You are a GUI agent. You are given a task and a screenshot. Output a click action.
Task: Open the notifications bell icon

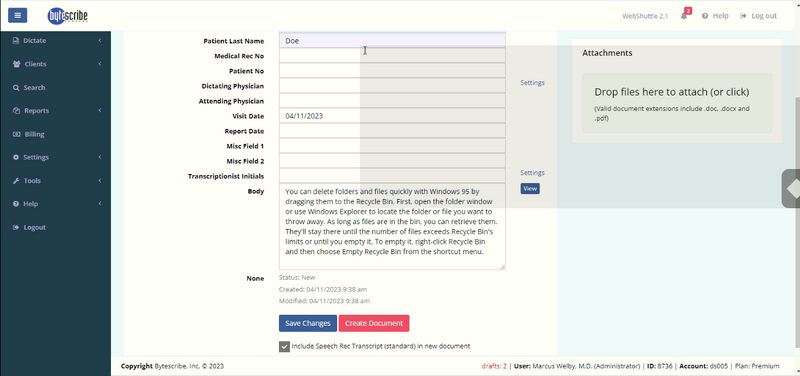click(x=684, y=16)
